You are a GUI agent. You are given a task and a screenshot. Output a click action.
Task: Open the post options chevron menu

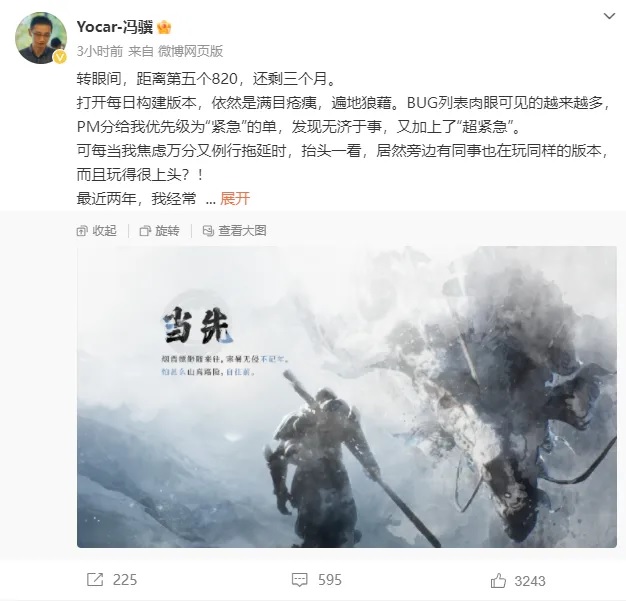click(x=609, y=16)
